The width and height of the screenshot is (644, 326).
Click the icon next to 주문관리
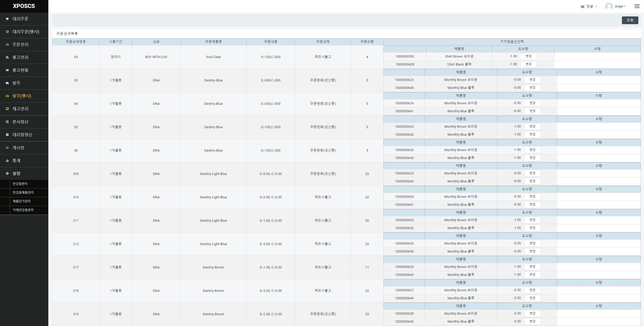pyautogui.click(x=7, y=44)
